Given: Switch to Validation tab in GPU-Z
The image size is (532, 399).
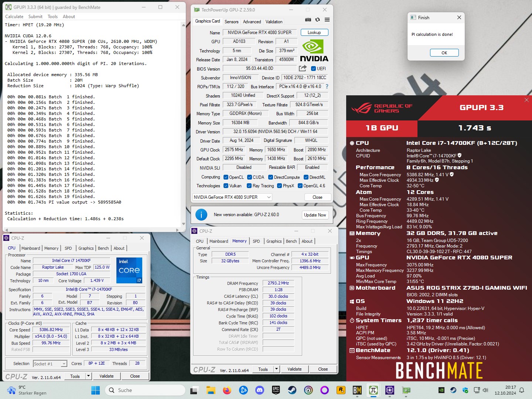Looking at the screenshot, I should coord(274,22).
